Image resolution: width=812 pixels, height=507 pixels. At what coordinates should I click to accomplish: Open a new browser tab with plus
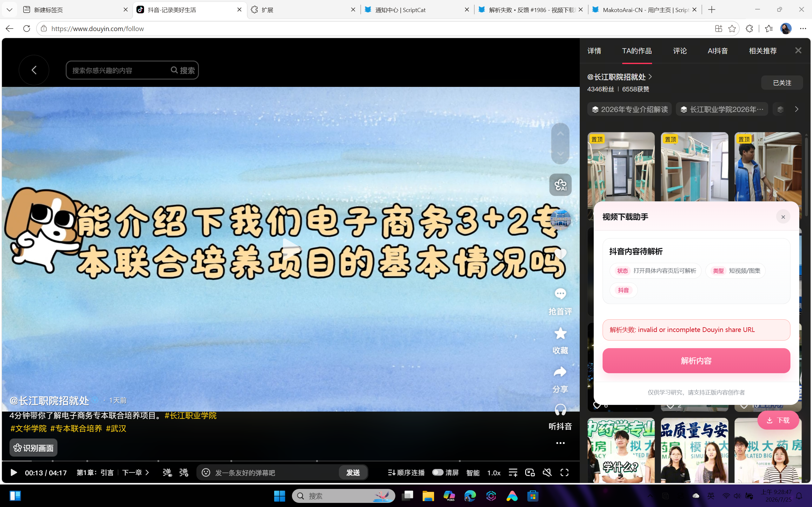[x=711, y=10]
